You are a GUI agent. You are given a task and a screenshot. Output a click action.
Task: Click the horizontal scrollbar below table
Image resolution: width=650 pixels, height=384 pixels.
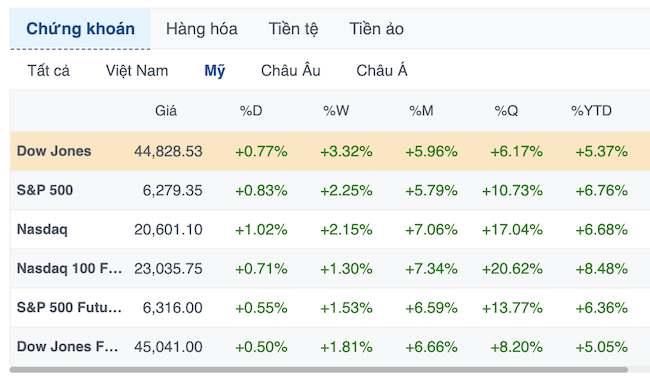coord(319,369)
